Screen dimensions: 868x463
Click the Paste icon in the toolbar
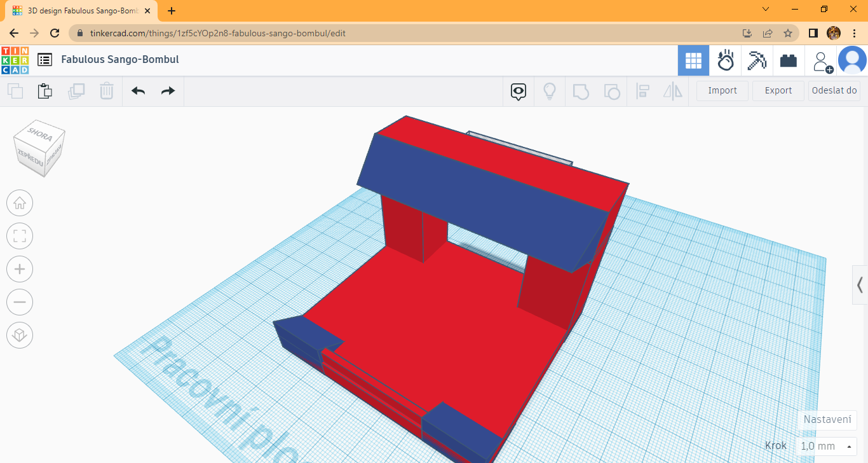pos(44,91)
